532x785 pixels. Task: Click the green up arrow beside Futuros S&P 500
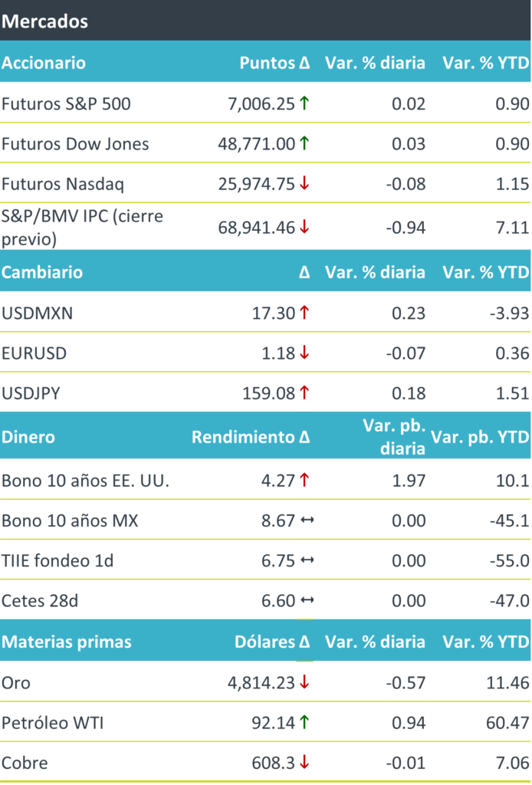[x=304, y=103]
